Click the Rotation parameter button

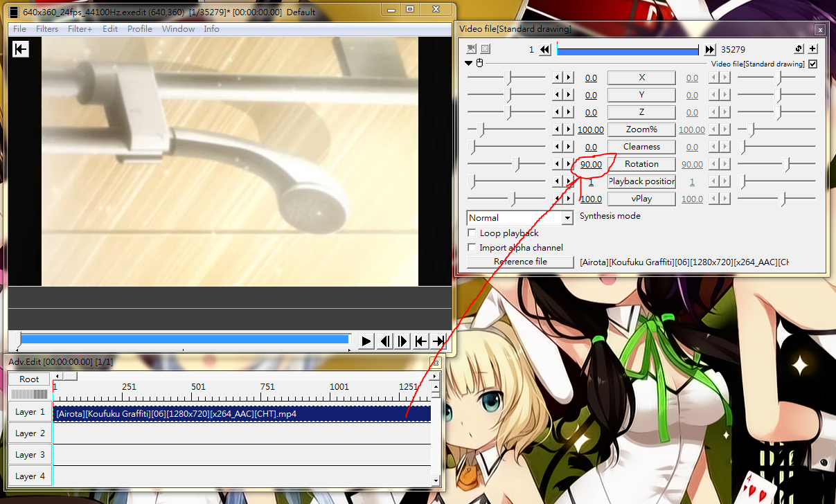point(641,164)
